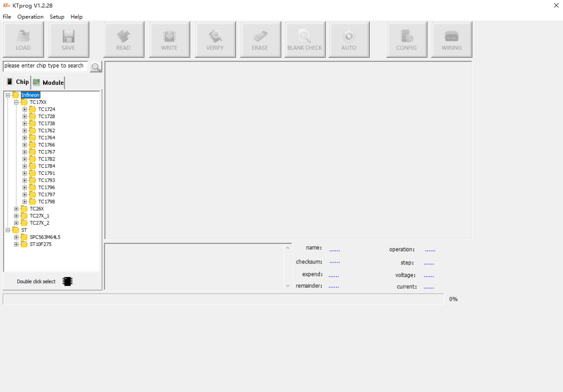The height and width of the screenshot is (392, 563).
Task: Click the log panel scroll down arrow
Action: (x=288, y=286)
